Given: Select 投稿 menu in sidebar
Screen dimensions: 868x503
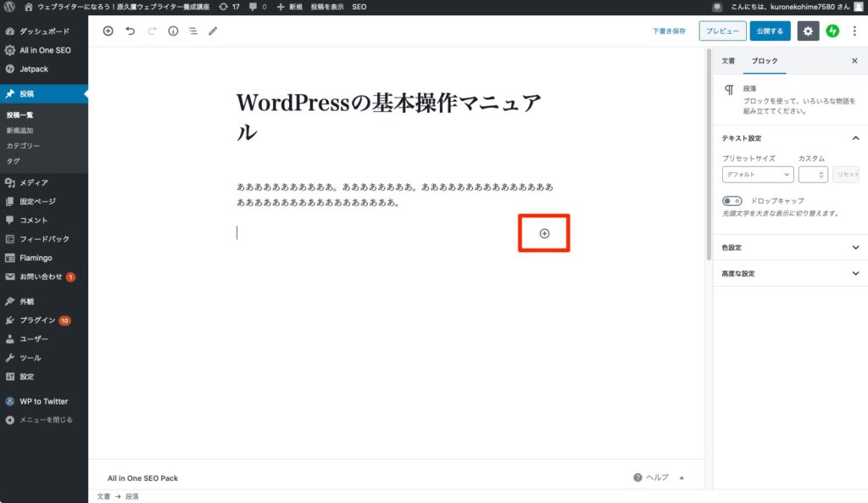Looking at the screenshot, I should 44,93.
